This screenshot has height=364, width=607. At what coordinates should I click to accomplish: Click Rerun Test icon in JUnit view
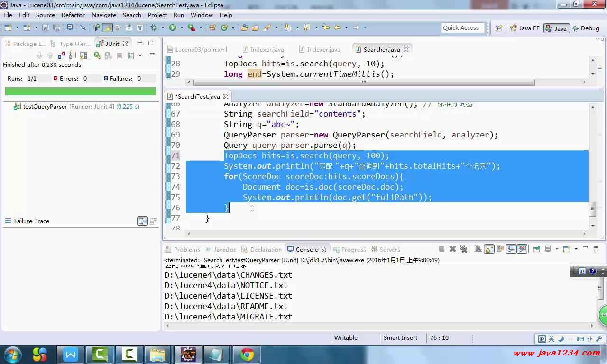coord(97,55)
